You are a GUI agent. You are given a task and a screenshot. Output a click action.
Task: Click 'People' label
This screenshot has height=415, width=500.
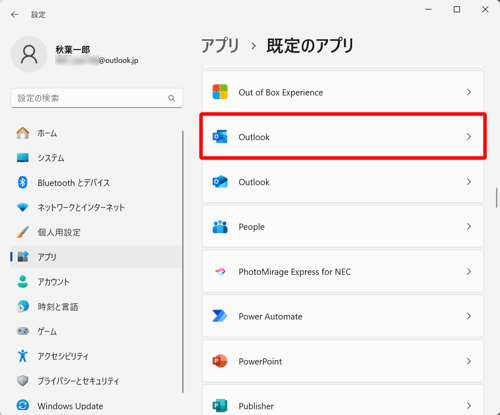point(251,227)
